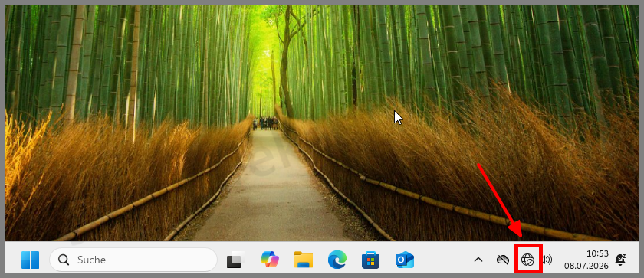Screen dimensions: 644x278
Task: Open the Microsoft Store app
Action: point(370,260)
